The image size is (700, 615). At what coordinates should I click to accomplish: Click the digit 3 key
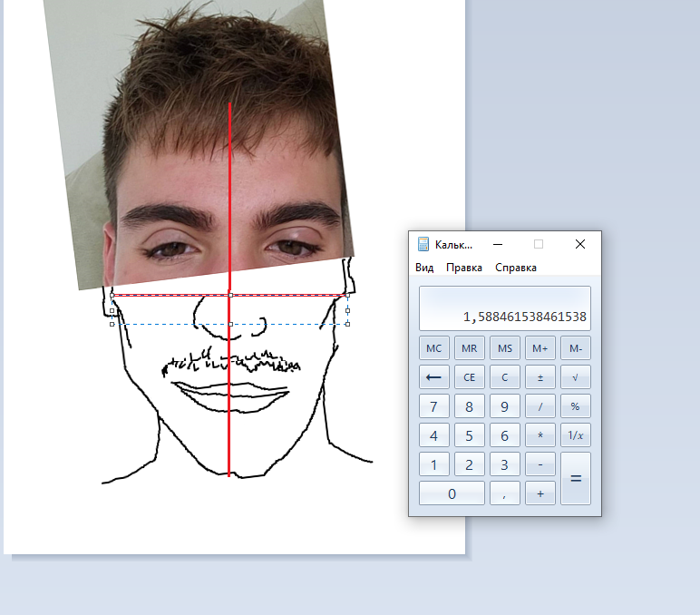tap(505, 464)
